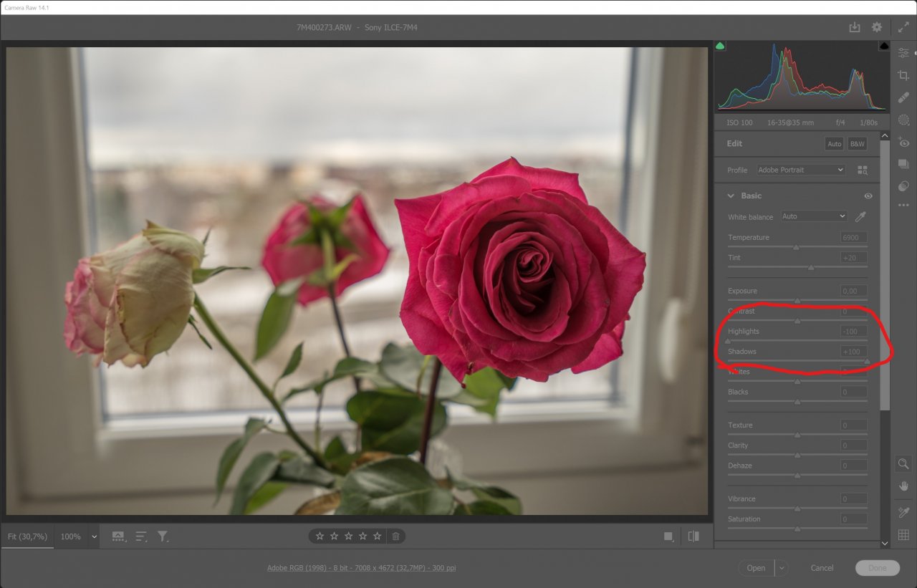Open the arrow next to Open button

coord(782,568)
